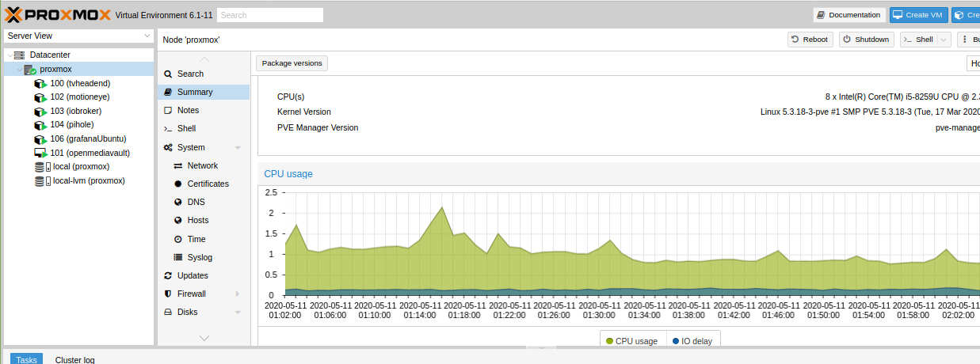980x364 pixels.
Task: Open the Server View dropdown
Action: click(x=147, y=36)
